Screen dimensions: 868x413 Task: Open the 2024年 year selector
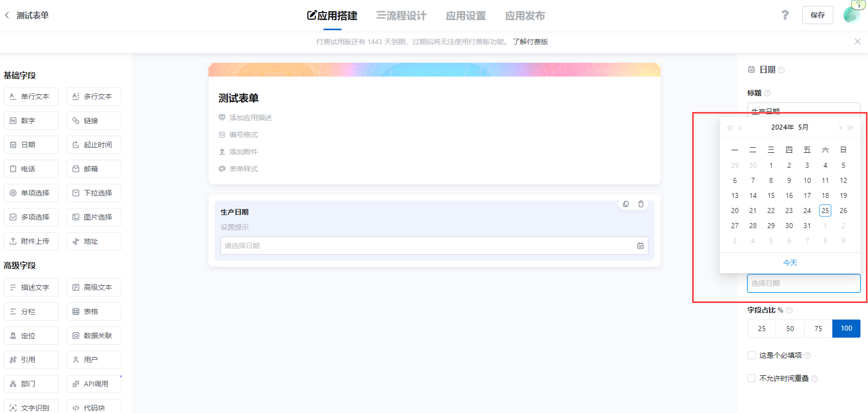(x=783, y=127)
